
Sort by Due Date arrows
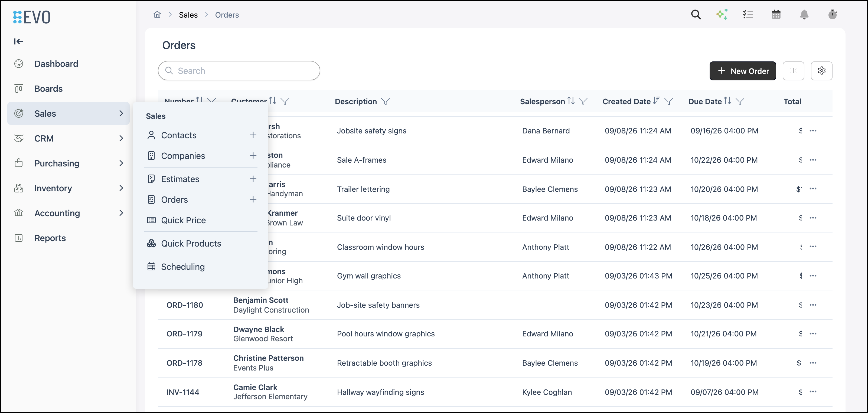[727, 101]
